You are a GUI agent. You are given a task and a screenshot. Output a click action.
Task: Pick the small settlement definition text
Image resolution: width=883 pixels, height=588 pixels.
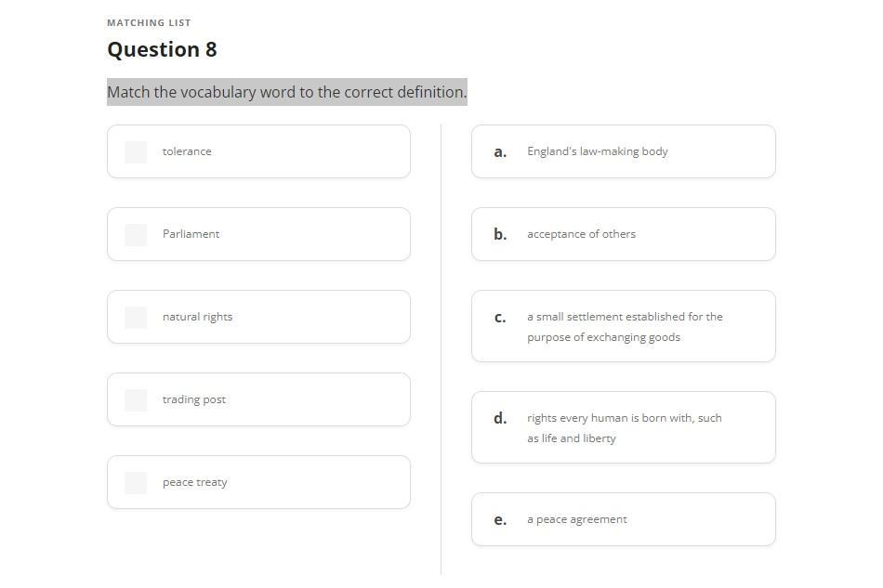624,327
